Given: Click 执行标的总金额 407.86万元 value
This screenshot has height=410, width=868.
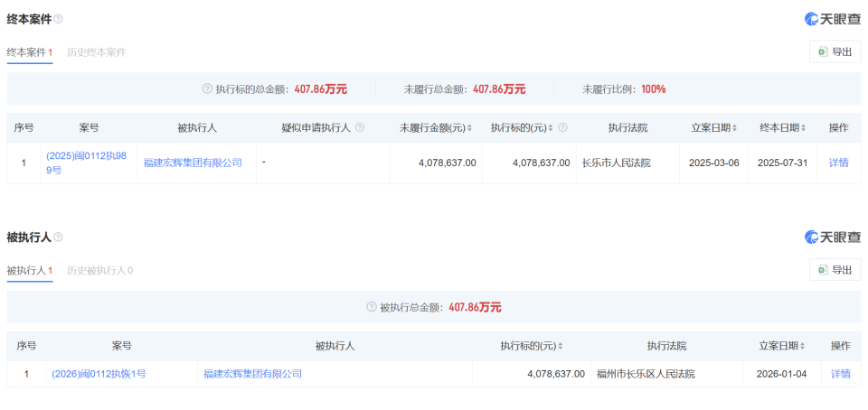Looking at the screenshot, I should [x=320, y=89].
